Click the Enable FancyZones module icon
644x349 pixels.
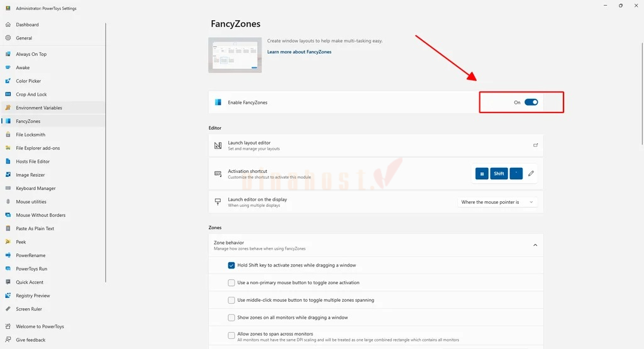tap(218, 102)
